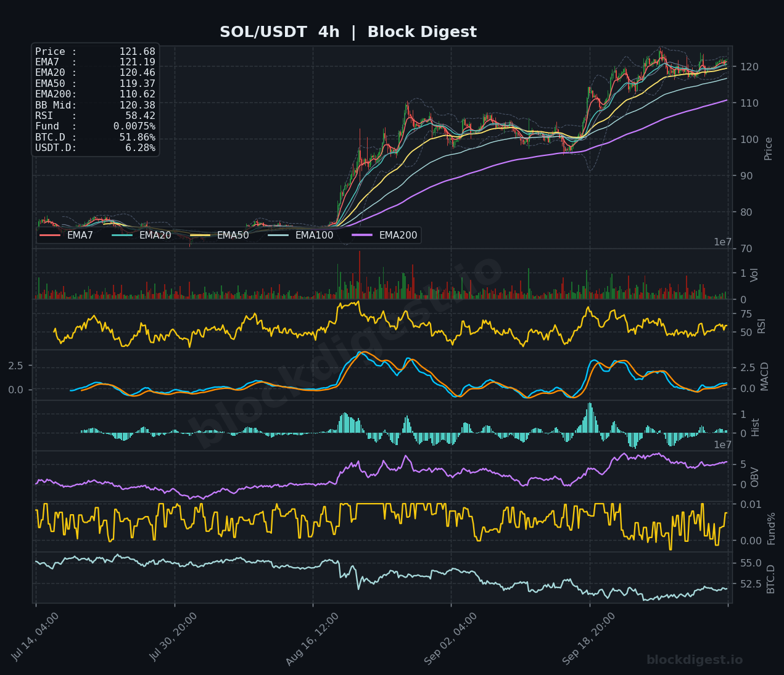
Task: Click the Fund% axis label
Action: [771, 528]
